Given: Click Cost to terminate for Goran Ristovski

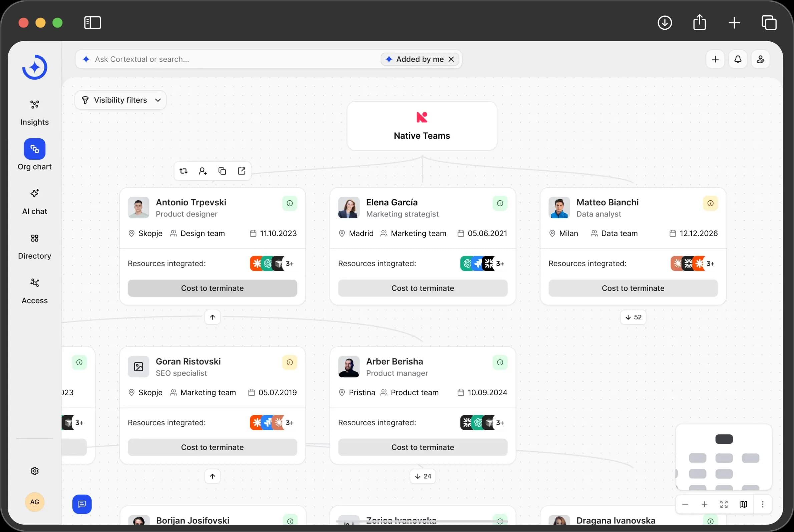Looking at the screenshot, I should tap(212, 447).
